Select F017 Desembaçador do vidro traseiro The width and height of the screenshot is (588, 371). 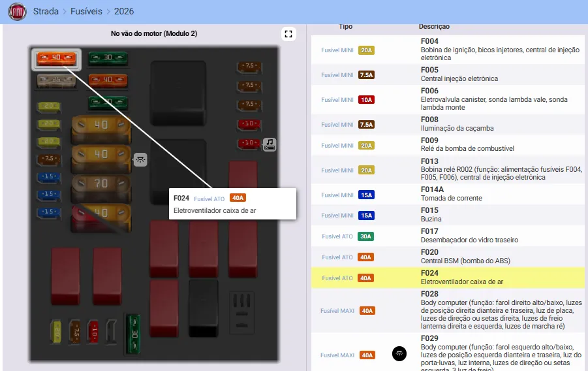[448, 236]
